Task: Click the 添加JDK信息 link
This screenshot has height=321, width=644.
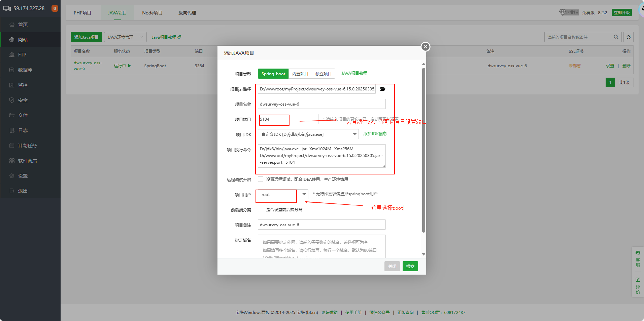Action: pyautogui.click(x=375, y=134)
